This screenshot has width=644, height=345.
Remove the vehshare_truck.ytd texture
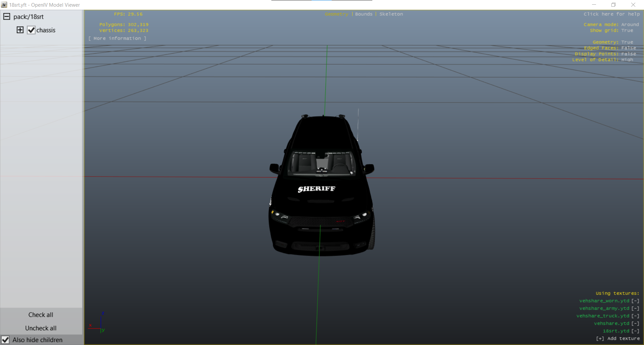tap(635, 316)
